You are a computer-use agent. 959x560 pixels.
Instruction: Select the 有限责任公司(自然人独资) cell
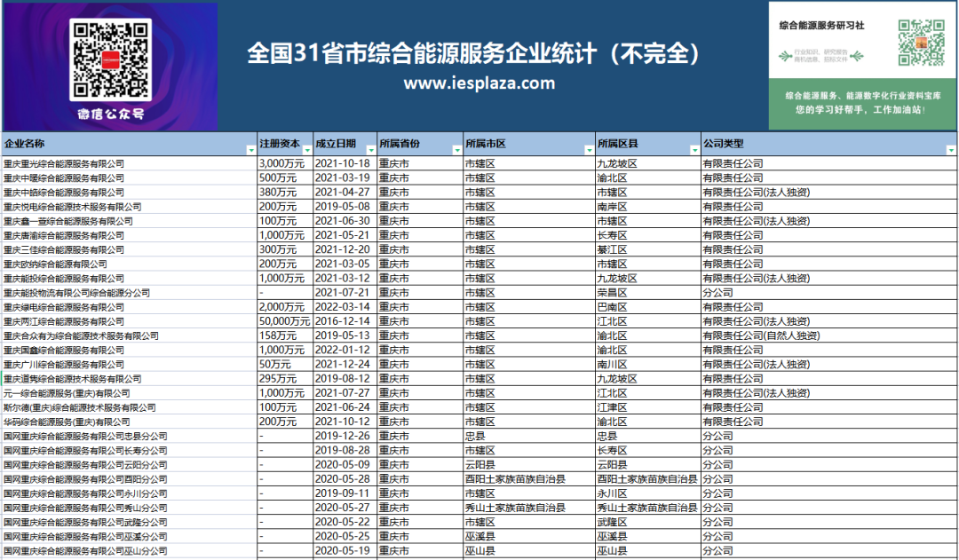tap(761, 335)
